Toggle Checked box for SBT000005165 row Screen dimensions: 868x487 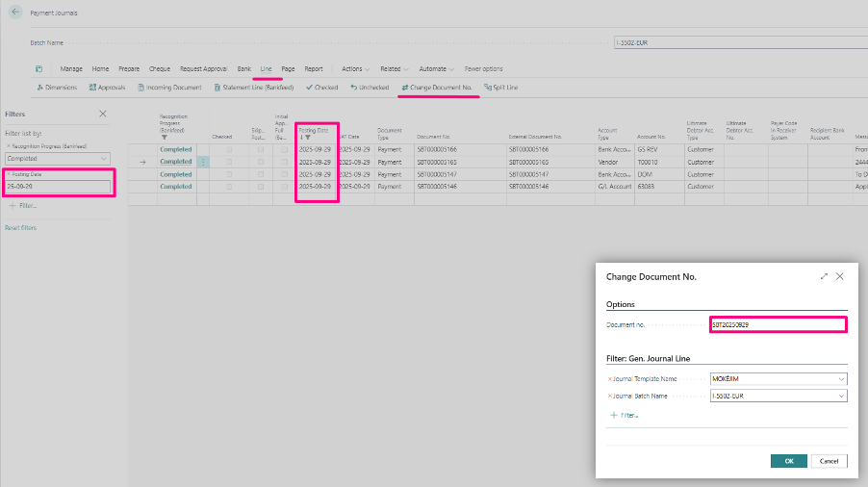pos(229,162)
